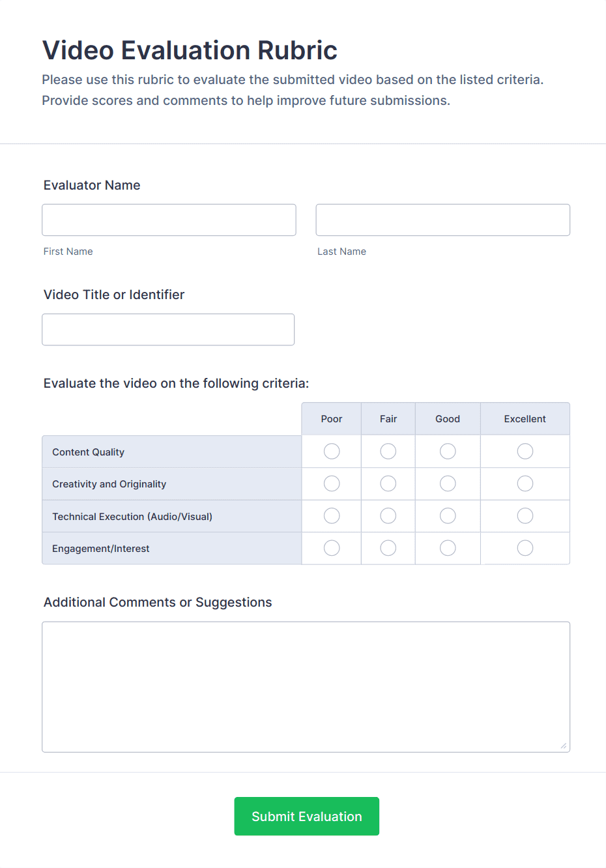Select Good for Creativity and Originality

point(448,484)
